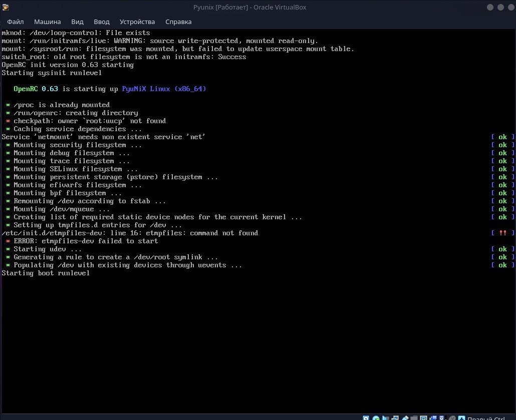Click 'PyuNiX Linux (x86_64)' blue text

(x=164, y=89)
